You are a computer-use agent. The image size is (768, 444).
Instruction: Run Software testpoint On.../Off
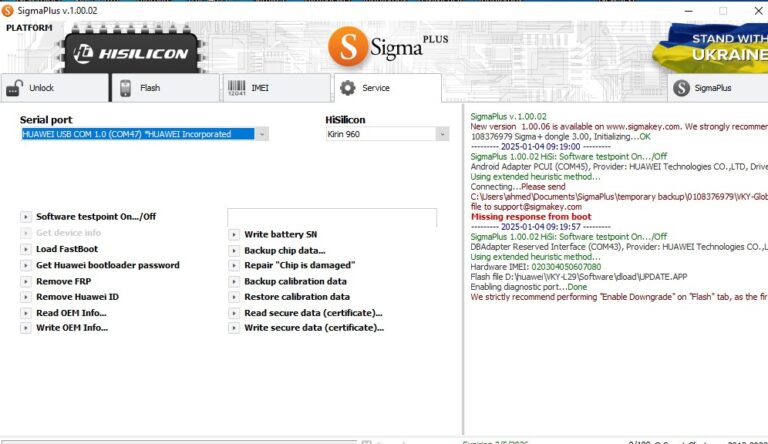96,217
